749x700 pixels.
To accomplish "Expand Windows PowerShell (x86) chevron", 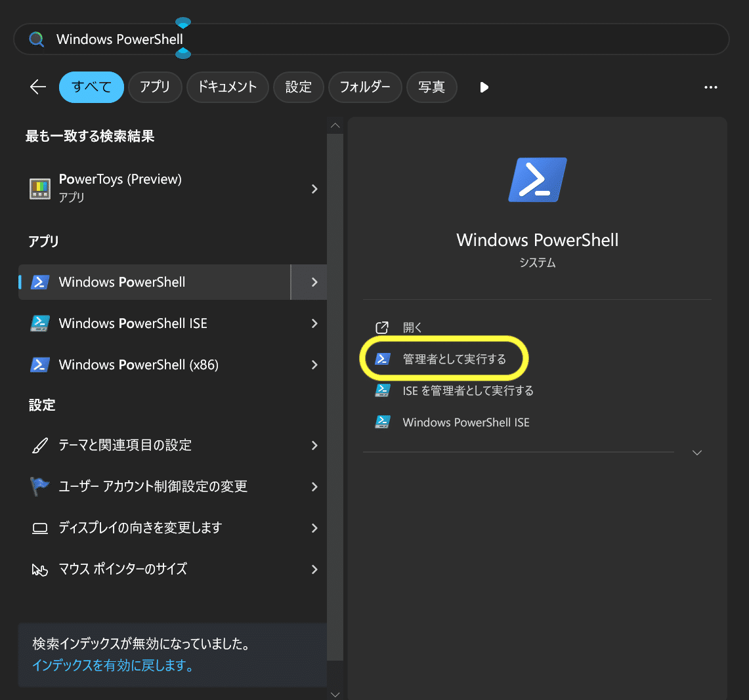I will click(x=314, y=365).
